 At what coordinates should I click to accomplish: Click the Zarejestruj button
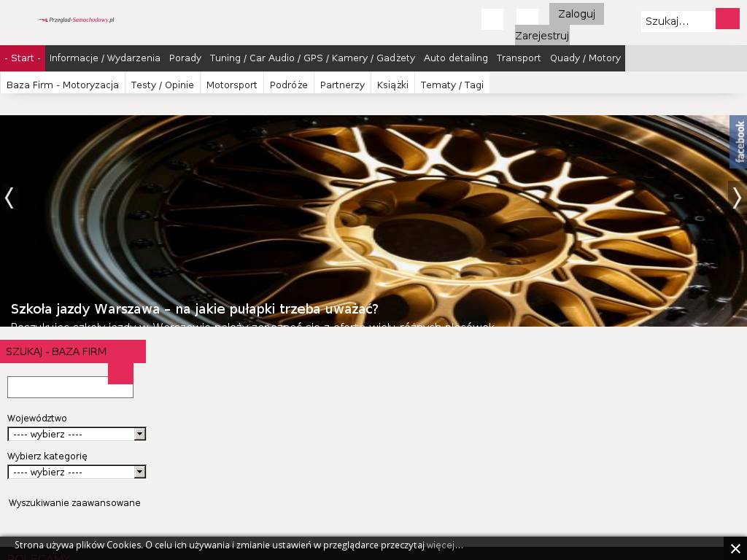[x=541, y=36]
